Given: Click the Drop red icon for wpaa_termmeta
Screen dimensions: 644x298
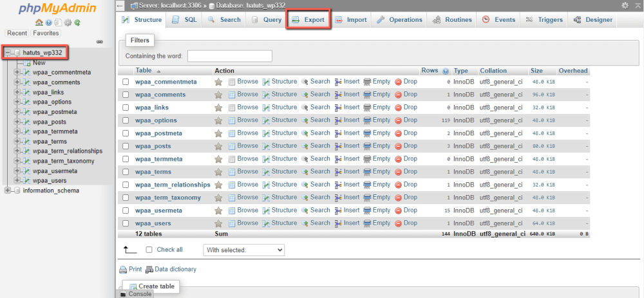Looking at the screenshot, I should tap(398, 159).
